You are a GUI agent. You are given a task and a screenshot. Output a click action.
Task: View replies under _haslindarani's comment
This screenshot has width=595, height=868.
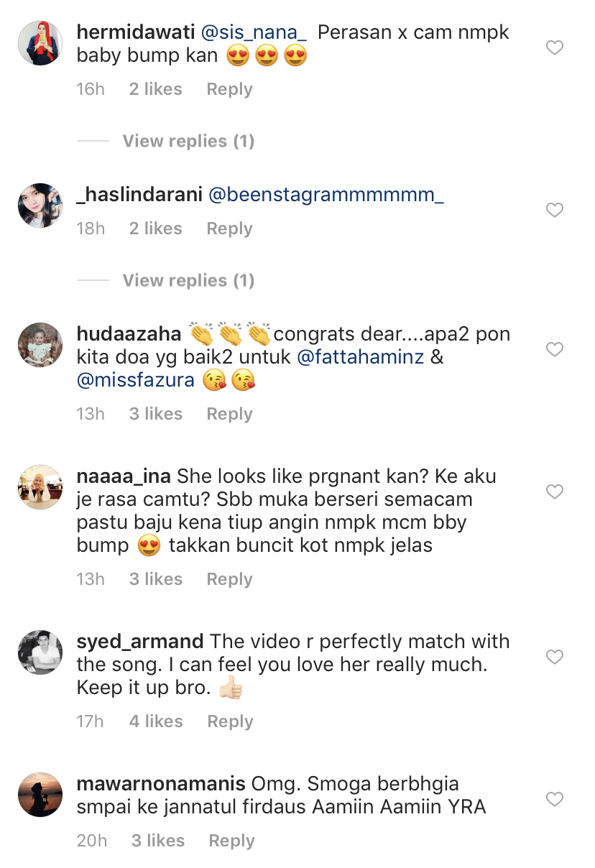tap(188, 280)
